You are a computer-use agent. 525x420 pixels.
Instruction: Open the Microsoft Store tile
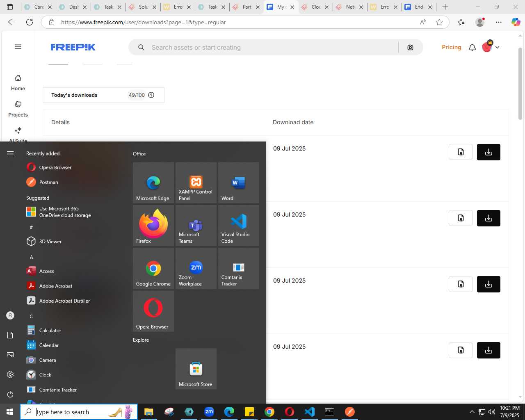[196, 369]
